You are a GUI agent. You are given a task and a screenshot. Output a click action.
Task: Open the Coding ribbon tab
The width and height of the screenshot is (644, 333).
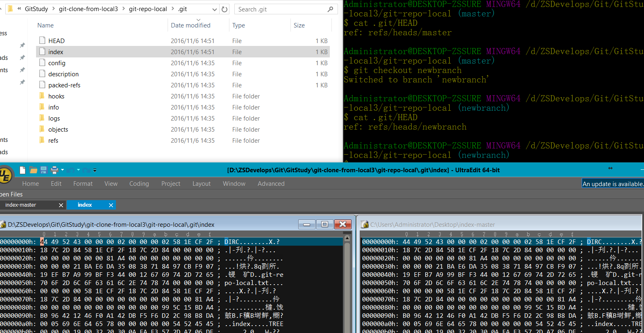(139, 184)
